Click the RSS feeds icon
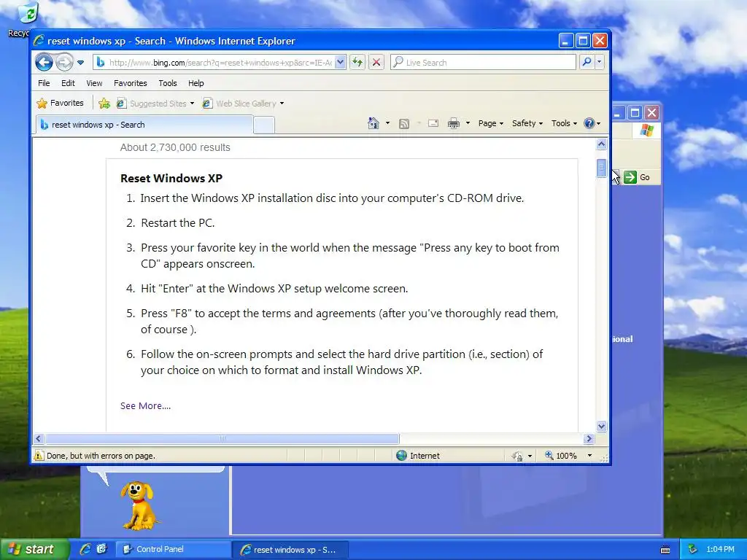This screenshot has height=560, width=747. coord(404,124)
